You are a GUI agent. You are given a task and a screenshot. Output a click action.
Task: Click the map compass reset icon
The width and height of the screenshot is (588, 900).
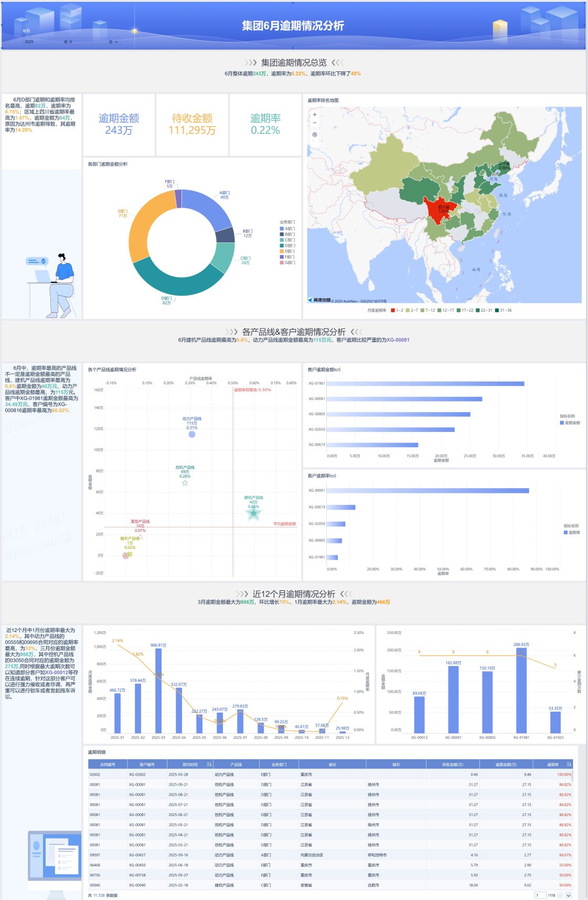(315, 134)
